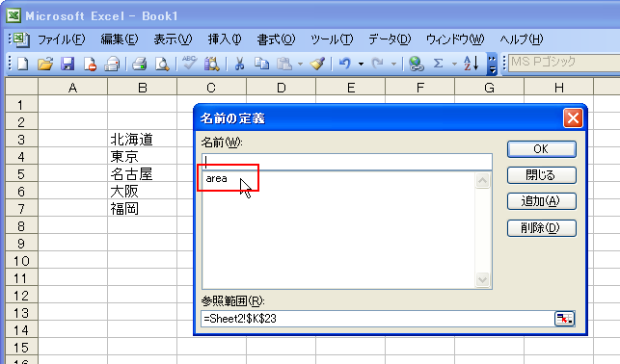
Task: Click the 削除(D) button to delete name
Action: coord(541,228)
